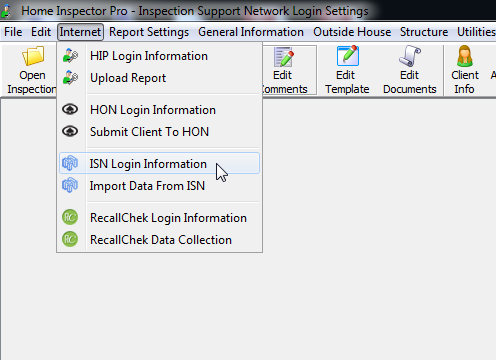The image size is (496, 360).
Task: Choose HON Login Information
Action: point(159,110)
